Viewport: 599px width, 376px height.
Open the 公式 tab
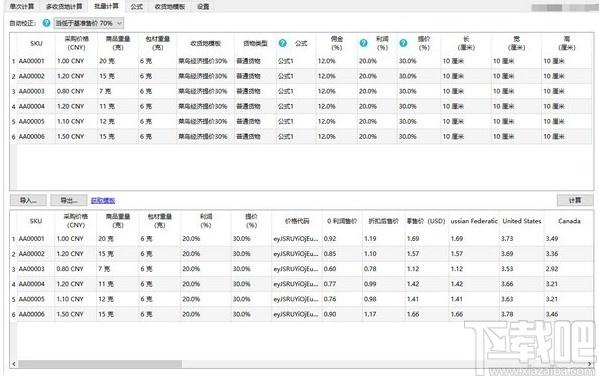(x=136, y=6)
